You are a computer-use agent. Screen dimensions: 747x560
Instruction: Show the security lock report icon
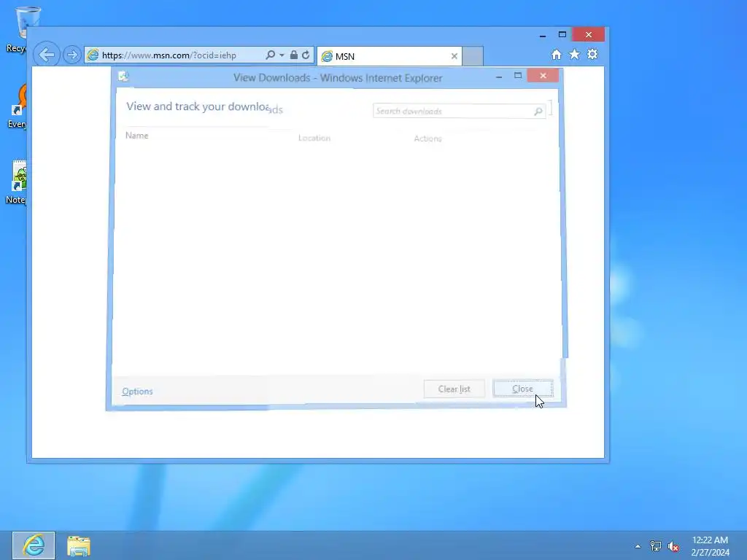click(x=294, y=55)
